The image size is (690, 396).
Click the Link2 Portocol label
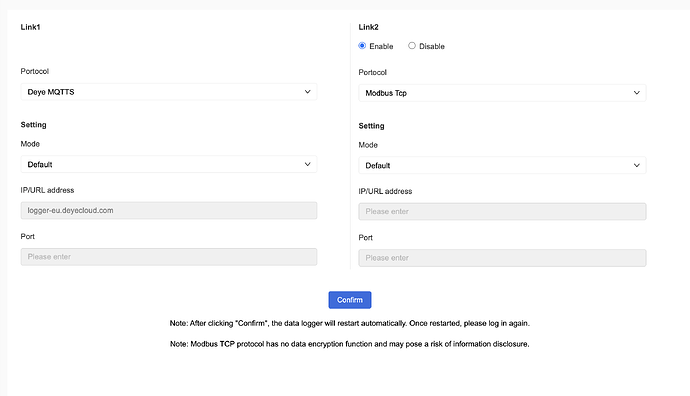tap(373, 72)
